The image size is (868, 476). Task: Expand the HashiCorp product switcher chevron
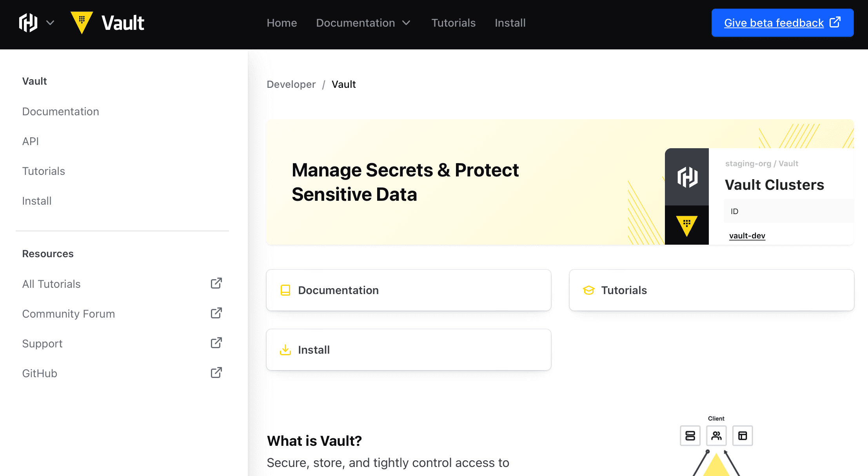click(x=50, y=23)
